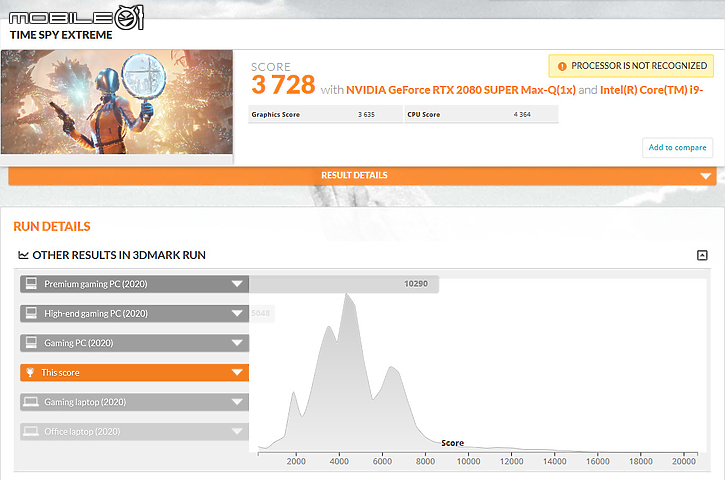Click the 5048 score label for High-end gaming PC
725x480 pixels.
[x=261, y=314]
